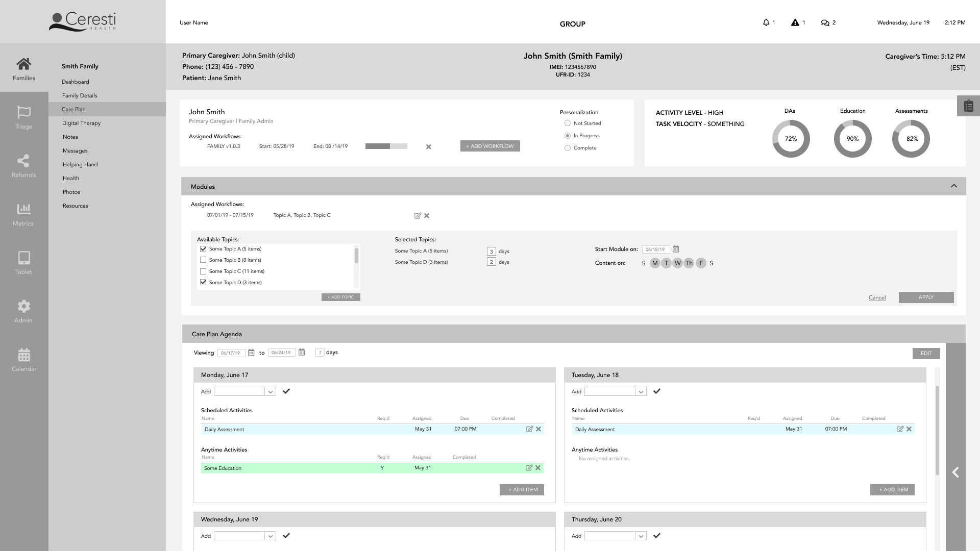
Task: Open Monday June 17 Add dropdown
Action: coord(271,392)
